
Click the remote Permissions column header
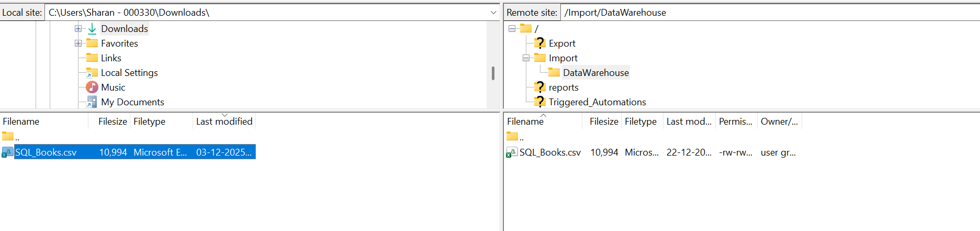(735, 122)
